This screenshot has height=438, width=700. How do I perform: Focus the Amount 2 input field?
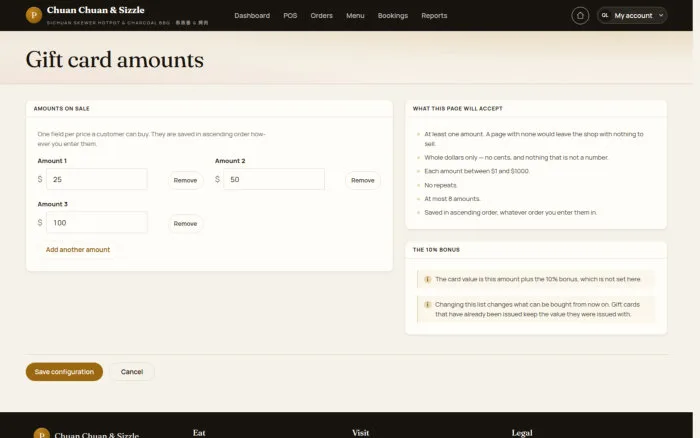[x=274, y=179]
